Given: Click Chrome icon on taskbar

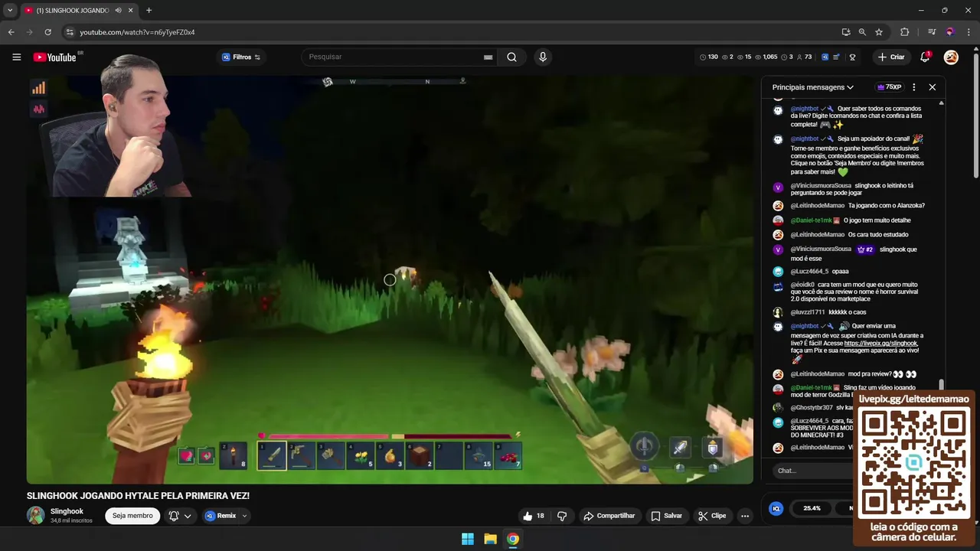Looking at the screenshot, I should coord(513,539).
